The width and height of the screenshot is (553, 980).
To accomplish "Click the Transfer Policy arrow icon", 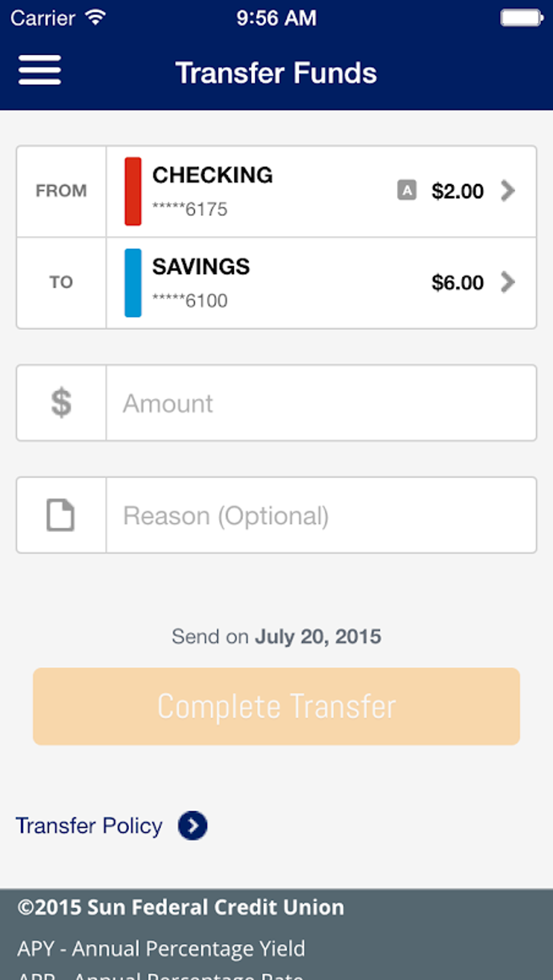I will pyautogui.click(x=192, y=826).
